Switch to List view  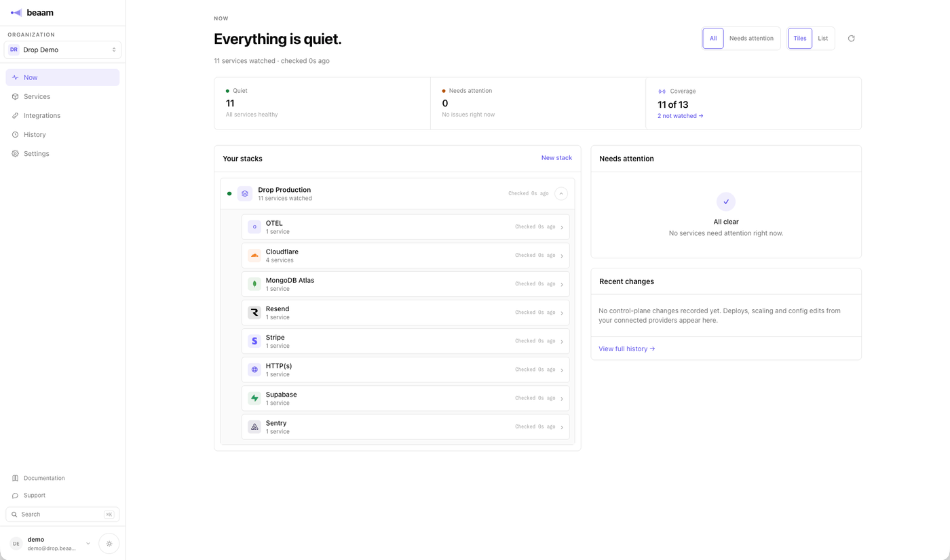822,39
